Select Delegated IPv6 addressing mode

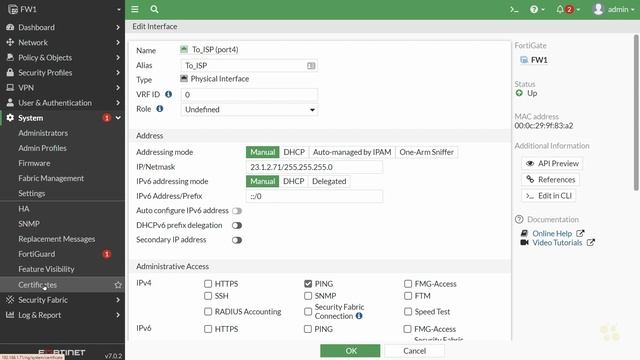click(x=329, y=181)
